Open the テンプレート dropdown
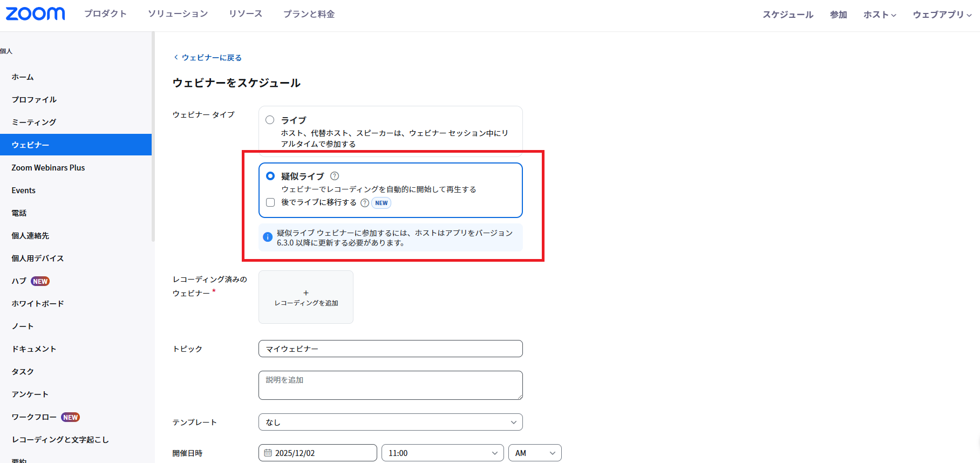The width and height of the screenshot is (980, 463). (390, 422)
